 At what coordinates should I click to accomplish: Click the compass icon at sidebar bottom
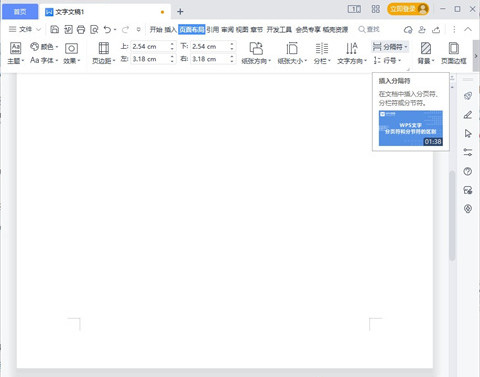pyautogui.click(x=468, y=209)
